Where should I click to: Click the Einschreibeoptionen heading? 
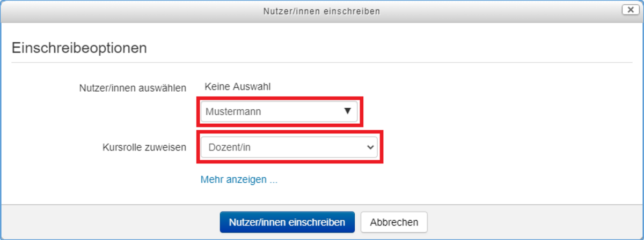79,48
